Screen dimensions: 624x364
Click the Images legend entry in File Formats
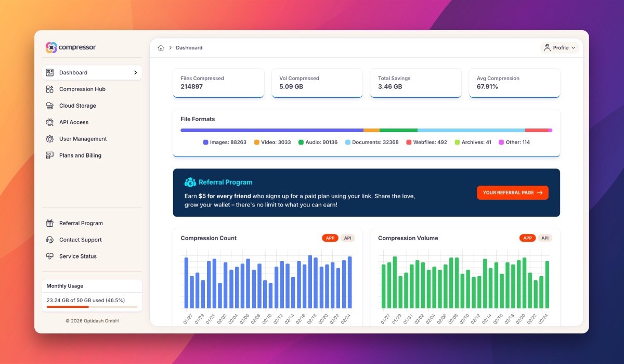coord(225,142)
